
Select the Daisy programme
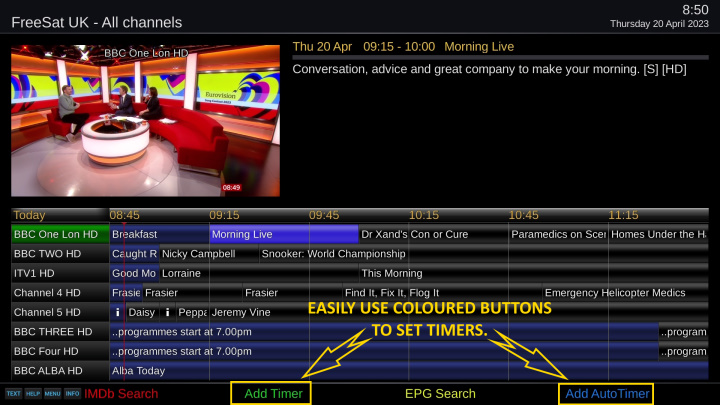point(142,312)
